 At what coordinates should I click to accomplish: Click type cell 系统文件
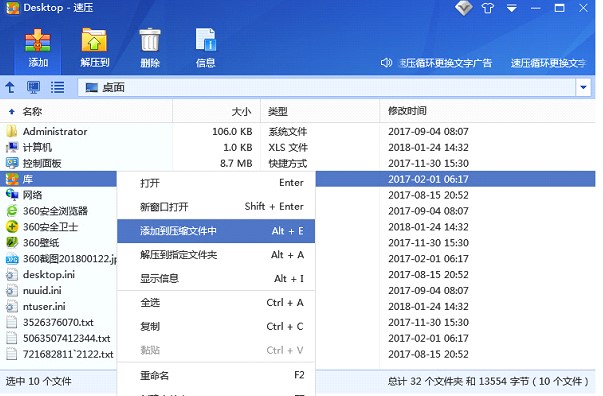[288, 131]
